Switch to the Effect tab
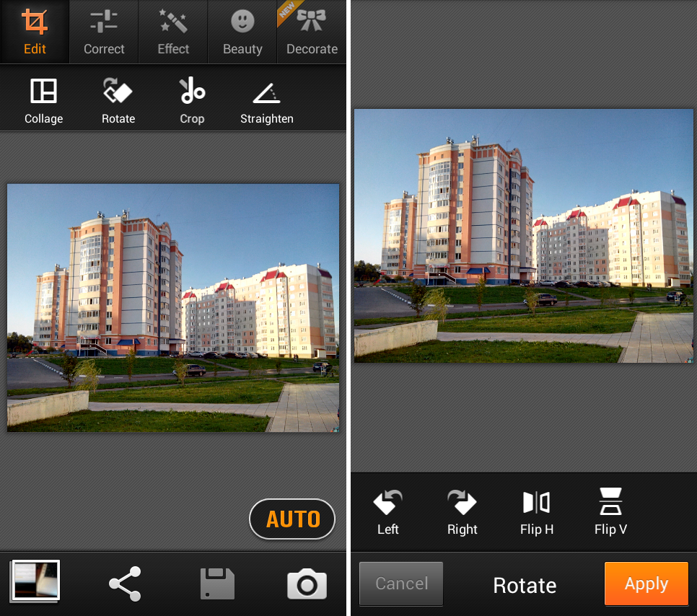The image size is (697, 616). point(173,32)
